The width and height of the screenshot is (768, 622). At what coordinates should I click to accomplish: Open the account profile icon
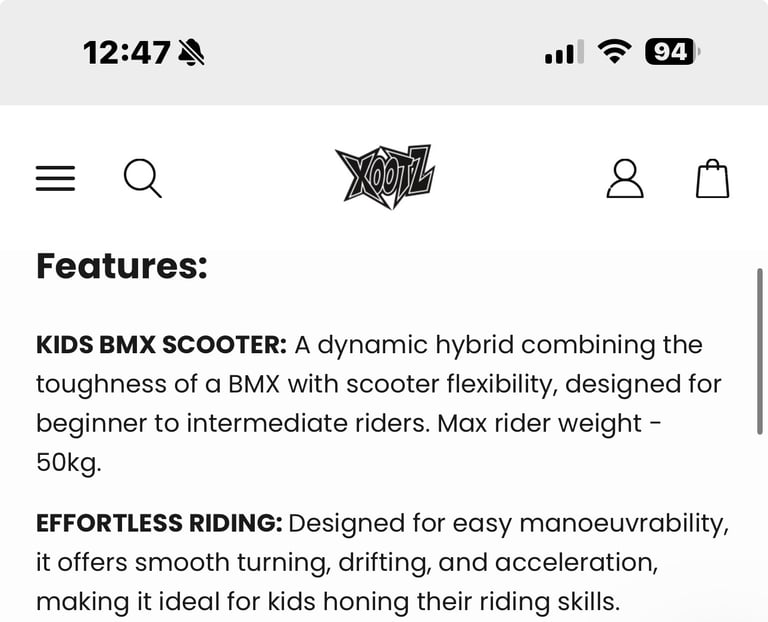[x=625, y=178]
